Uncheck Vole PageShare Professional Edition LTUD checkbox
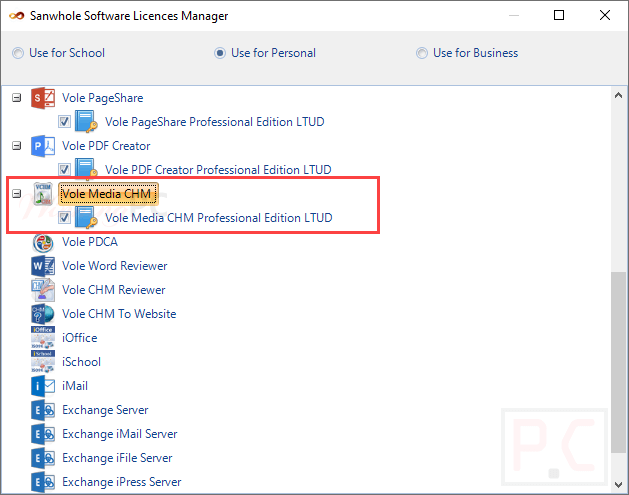This screenshot has width=629, height=495. (64, 122)
